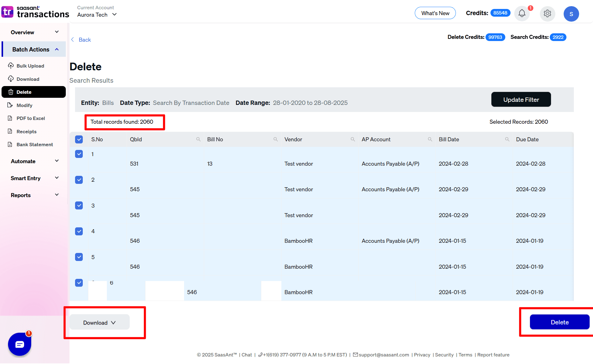Go to Bulk Upload

[30, 66]
